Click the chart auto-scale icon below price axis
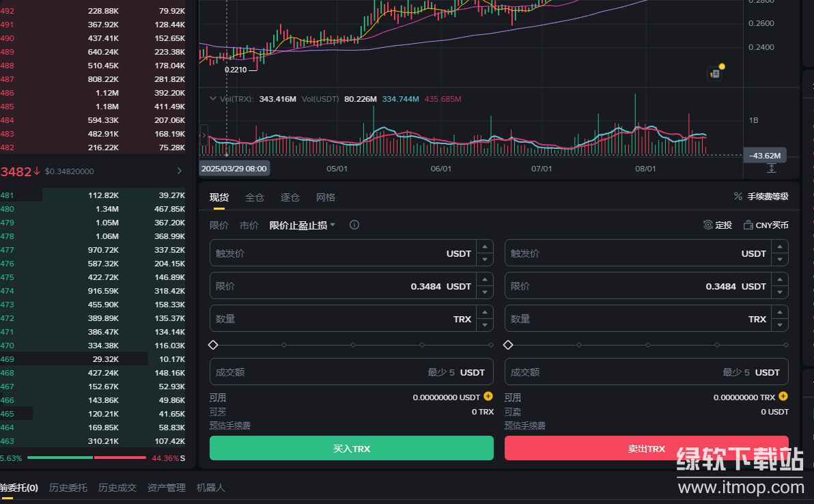This screenshot has width=814, height=504. (772, 169)
